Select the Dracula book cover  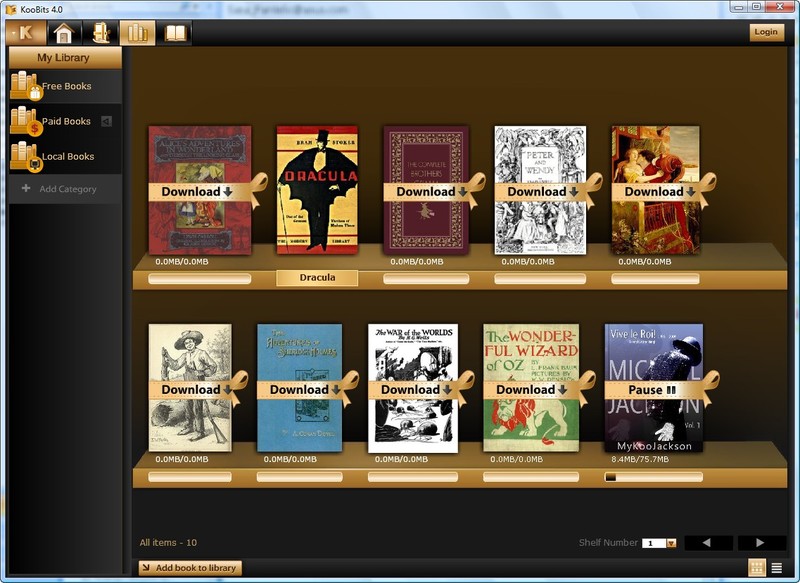coord(317,190)
